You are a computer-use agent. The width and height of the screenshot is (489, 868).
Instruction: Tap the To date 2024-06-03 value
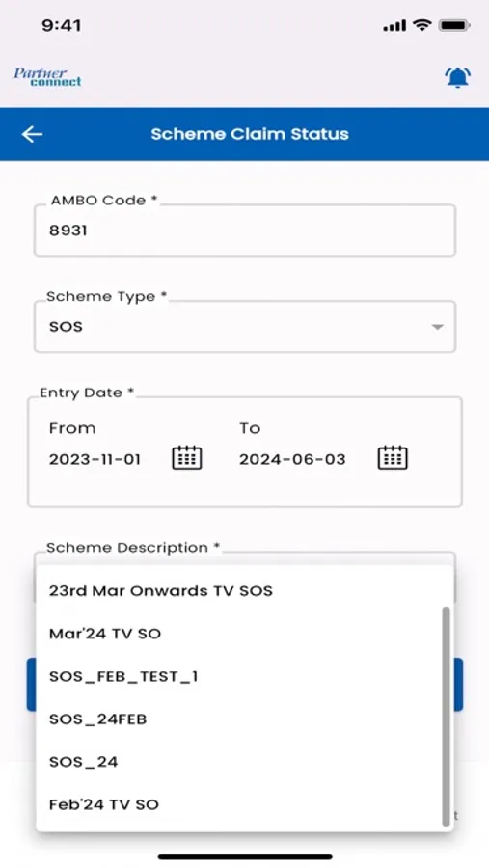[292, 459]
